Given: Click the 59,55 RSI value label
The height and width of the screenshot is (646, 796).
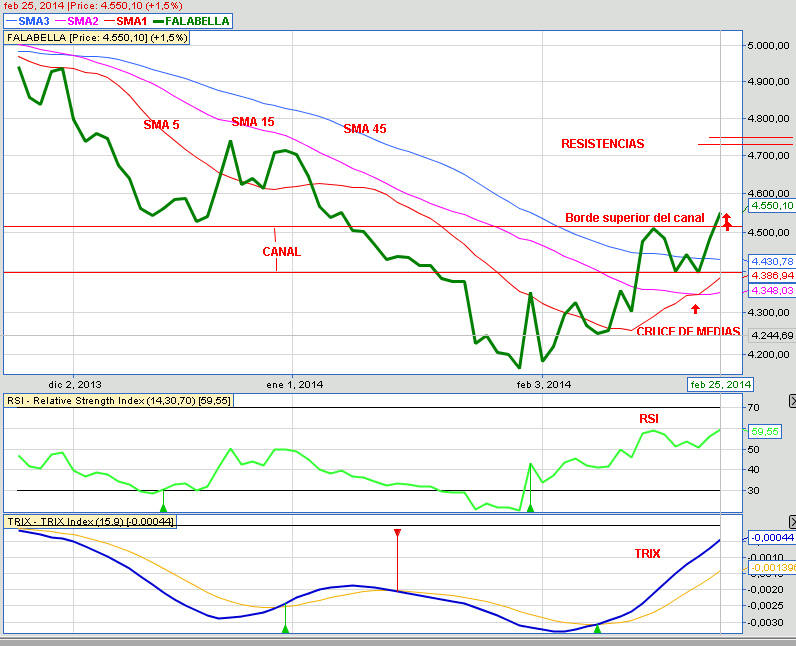Looking at the screenshot, I should (764, 431).
